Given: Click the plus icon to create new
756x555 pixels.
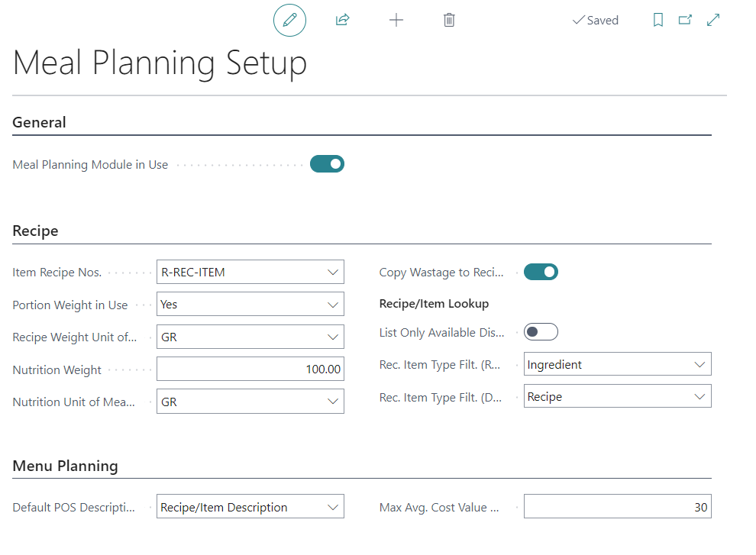Looking at the screenshot, I should pos(396,21).
